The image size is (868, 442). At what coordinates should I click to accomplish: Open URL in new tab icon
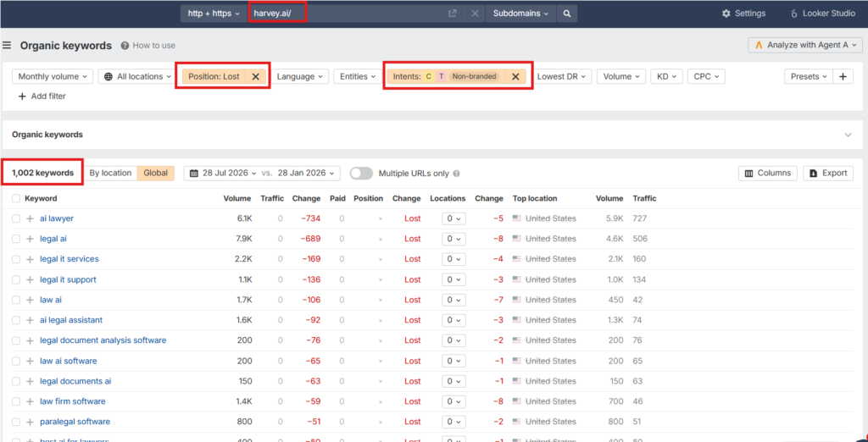(x=453, y=14)
